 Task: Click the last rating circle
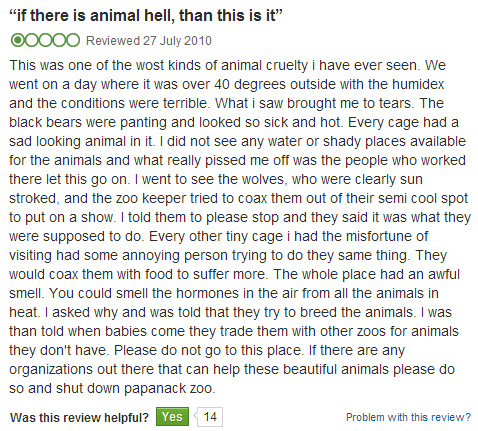pos(73,40)
